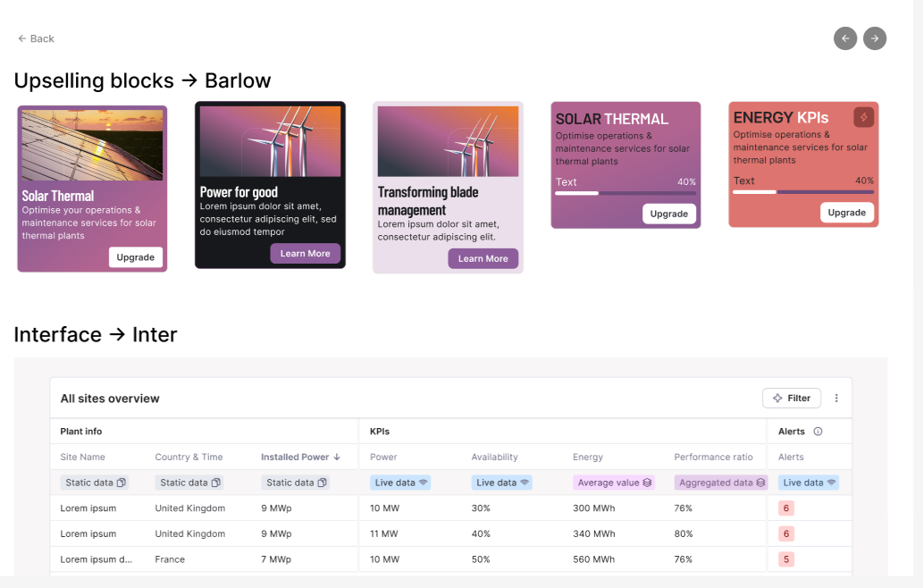This screenshot has height=588, width=923.
Task: Click the stack icon in Aggregated data tag
Action: coord(760,483)
